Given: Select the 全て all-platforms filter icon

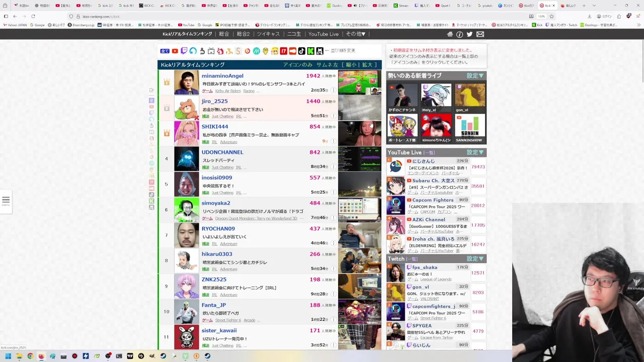Looking at the screenshot, I should coord(165,51).
